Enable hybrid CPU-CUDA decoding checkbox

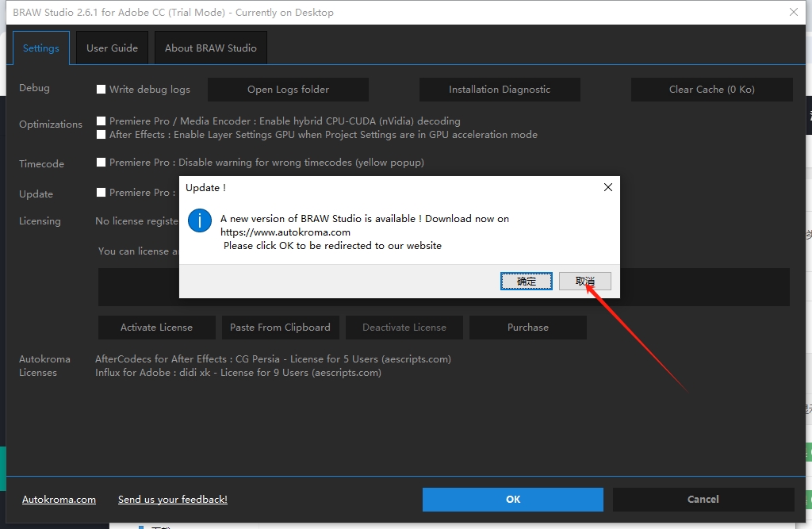(x=101, y=121)
